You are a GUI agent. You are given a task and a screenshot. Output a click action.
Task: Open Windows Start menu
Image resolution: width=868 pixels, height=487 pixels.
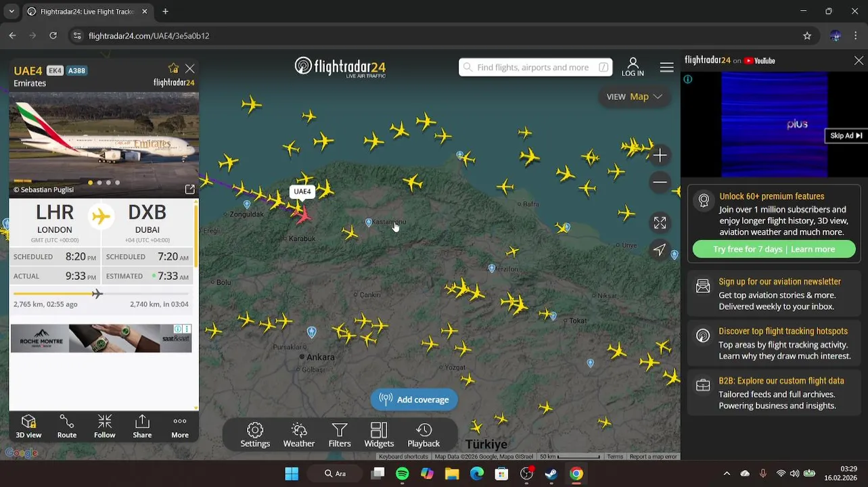[x=292, y=473]
